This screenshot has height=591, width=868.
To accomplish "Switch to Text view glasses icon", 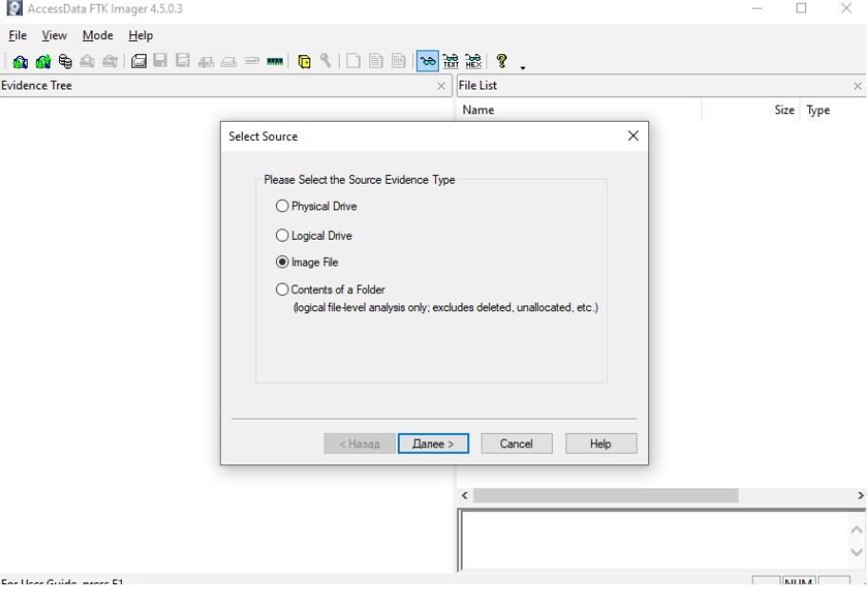I will pyautogui.click(x=450, y=61).
